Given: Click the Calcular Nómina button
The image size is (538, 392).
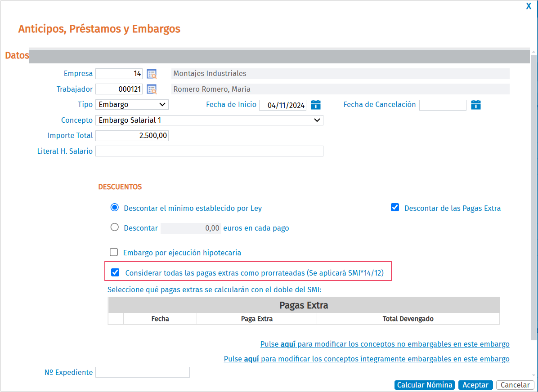Looking at the screenshot, I should click(425, 385).
